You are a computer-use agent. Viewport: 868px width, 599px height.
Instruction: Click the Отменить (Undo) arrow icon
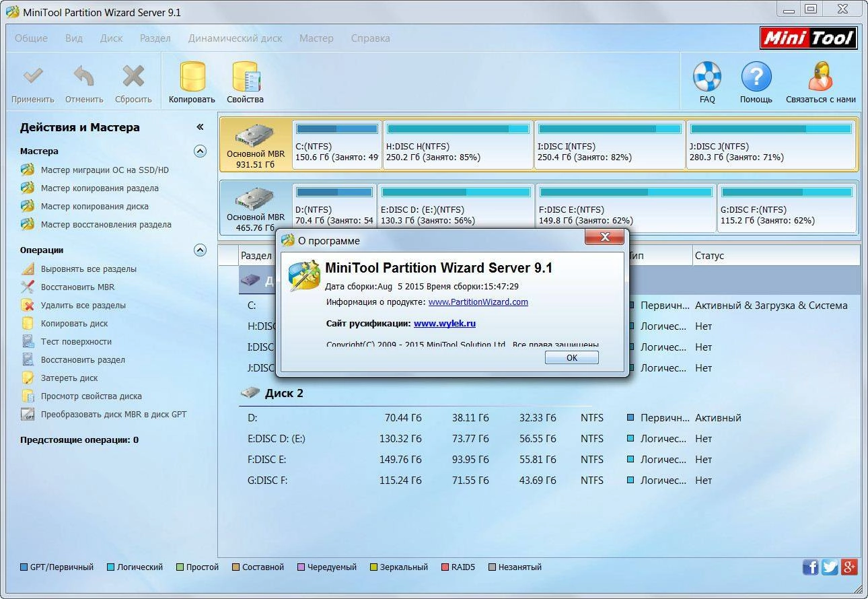[x=84, y=76]
